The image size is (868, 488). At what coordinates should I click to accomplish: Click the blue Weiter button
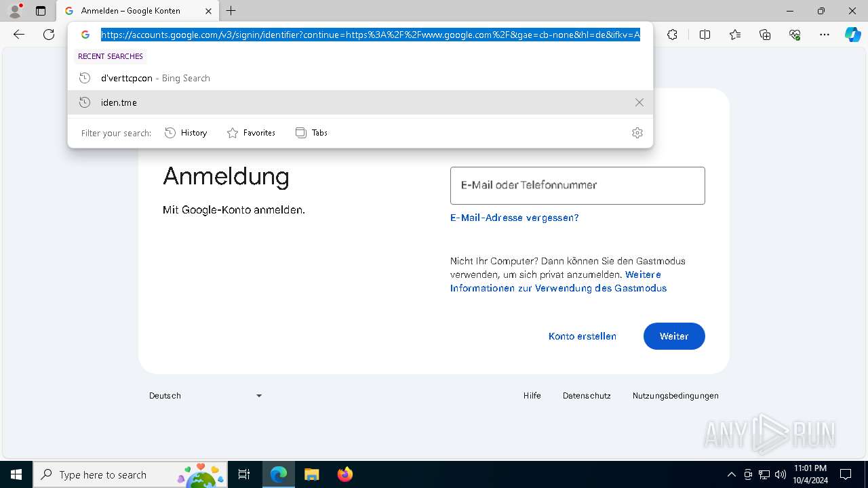tap(674, 336)
